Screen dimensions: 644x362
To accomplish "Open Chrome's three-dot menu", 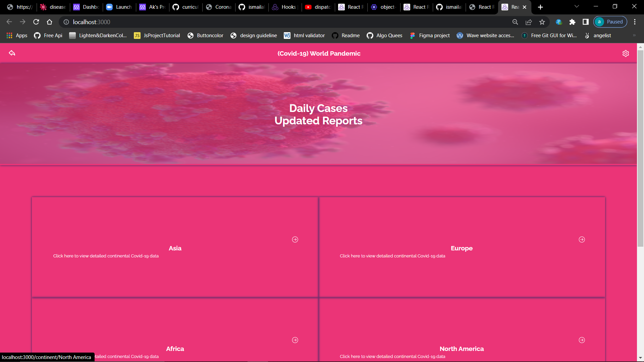I will click(x=635, y=22).
